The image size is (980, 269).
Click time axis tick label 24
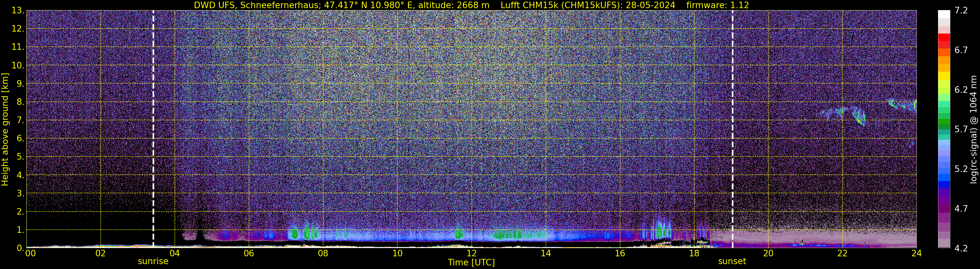(x=917, y=253)
